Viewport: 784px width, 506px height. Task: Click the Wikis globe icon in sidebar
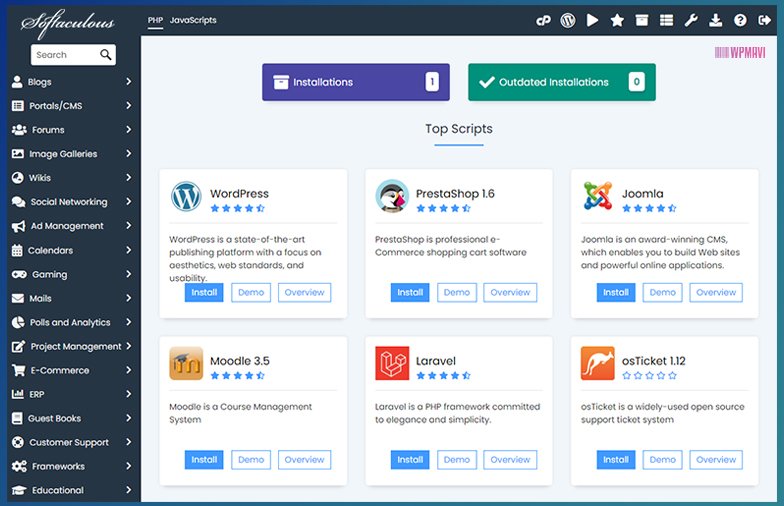pyautogui.click(x=18, y=178)
